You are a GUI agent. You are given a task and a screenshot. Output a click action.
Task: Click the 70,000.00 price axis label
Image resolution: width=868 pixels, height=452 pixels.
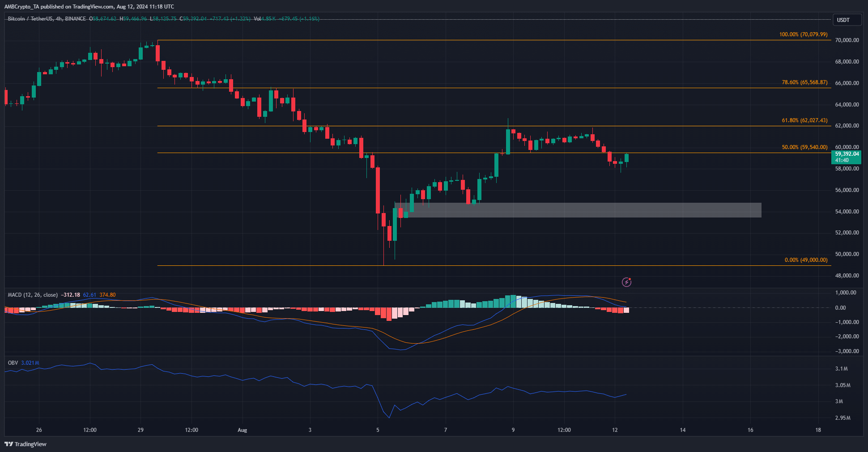pos(847,40)
